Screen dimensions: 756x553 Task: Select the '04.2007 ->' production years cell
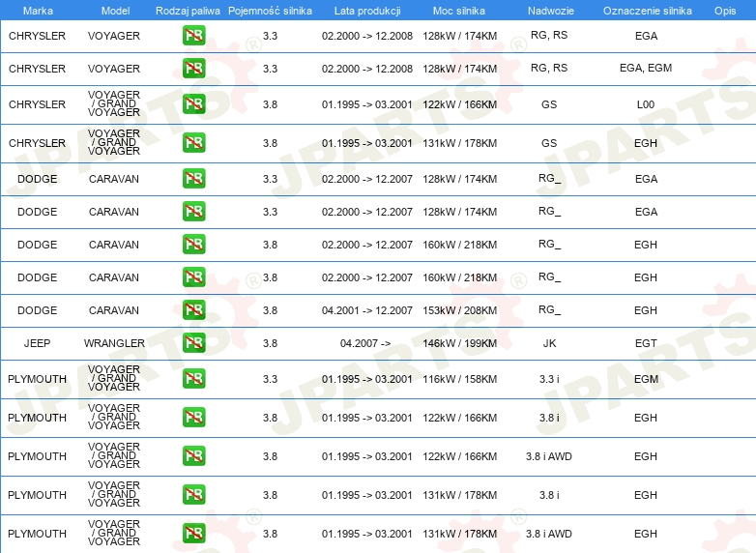[x=365, y=343]
